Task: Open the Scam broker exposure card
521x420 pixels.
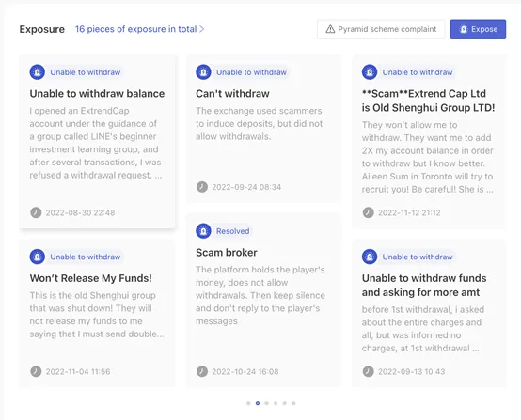Action: coord(263,301)
